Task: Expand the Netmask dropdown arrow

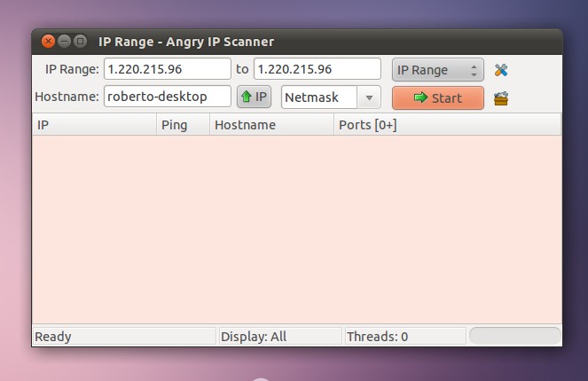Action: coord(369,97)
